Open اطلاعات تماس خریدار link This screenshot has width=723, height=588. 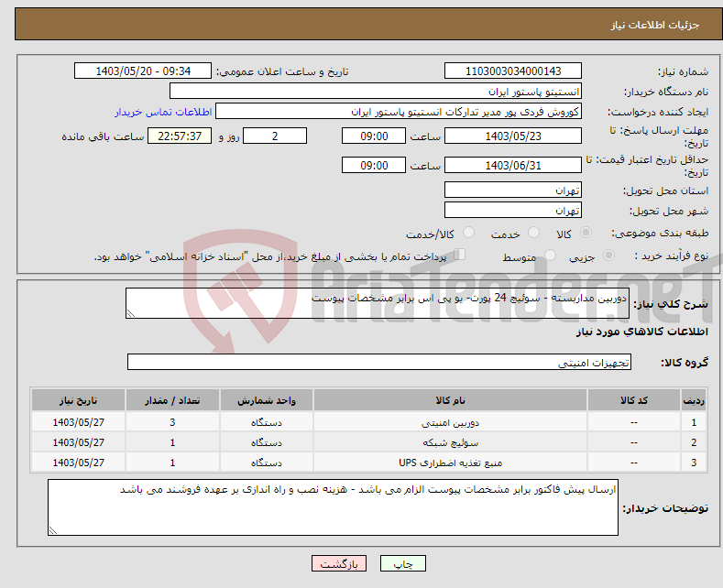(163, 112)
